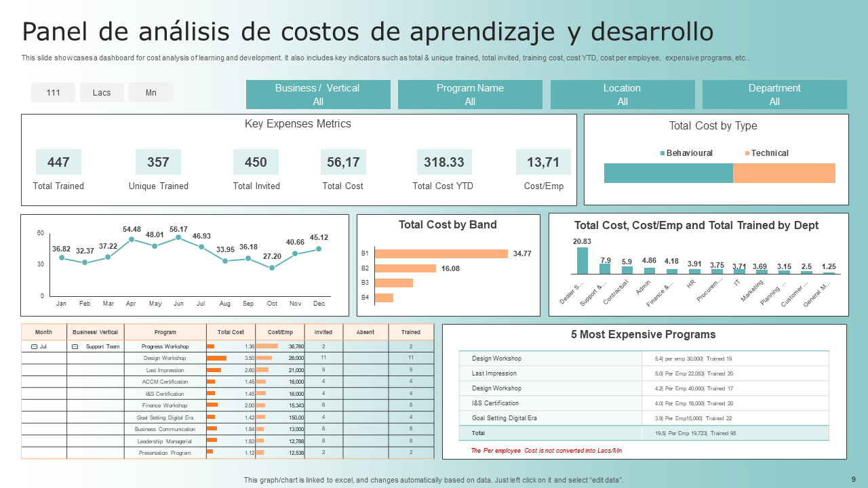The height and width of the screenshot is (488, 868).
Task: Switch units with the Mn button
Action: click(x=151, y=92)
